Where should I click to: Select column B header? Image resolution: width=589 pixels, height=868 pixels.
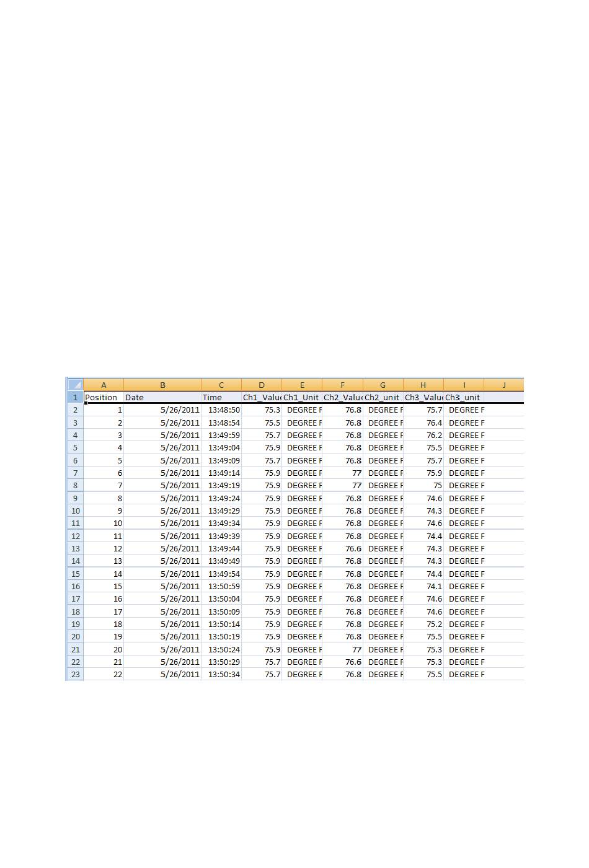[162, 385]
